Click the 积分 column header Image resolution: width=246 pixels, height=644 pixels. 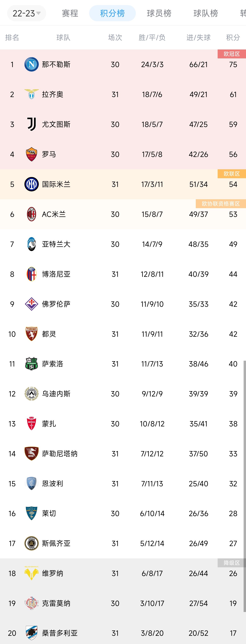233,37
